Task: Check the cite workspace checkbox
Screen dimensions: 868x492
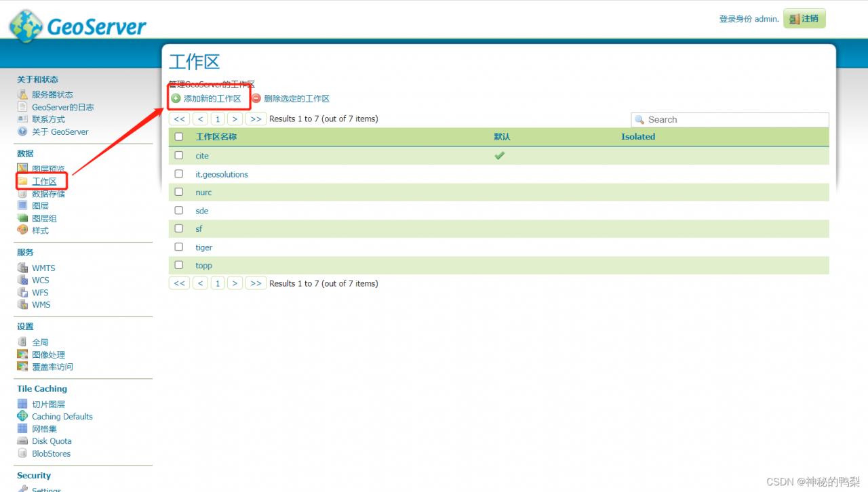Action: click(x=179, y=155)
